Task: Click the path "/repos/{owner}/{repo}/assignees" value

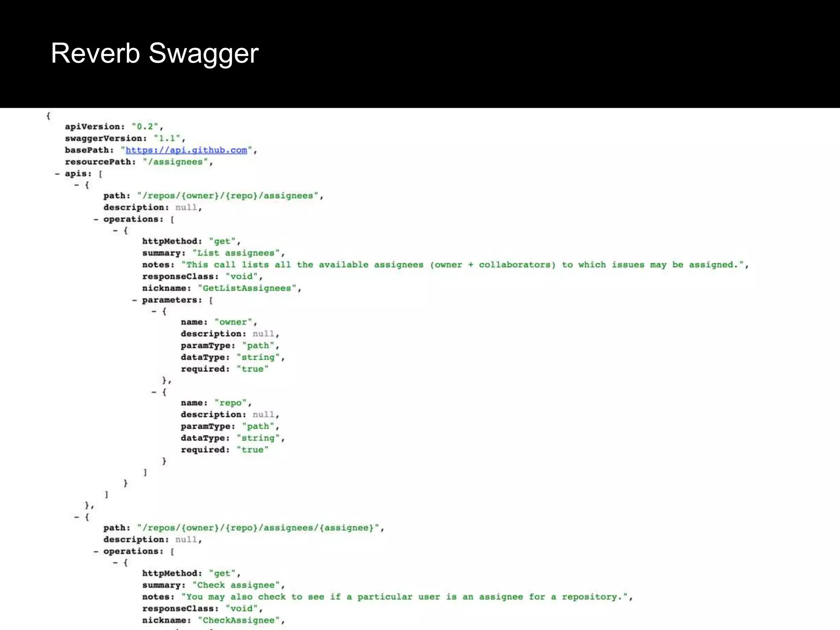Action: point(228,196)
